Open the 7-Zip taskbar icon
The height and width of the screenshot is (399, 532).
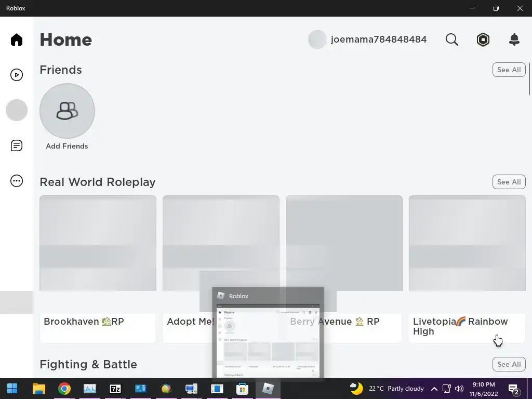pyautogui.click(x=115, y=389)
